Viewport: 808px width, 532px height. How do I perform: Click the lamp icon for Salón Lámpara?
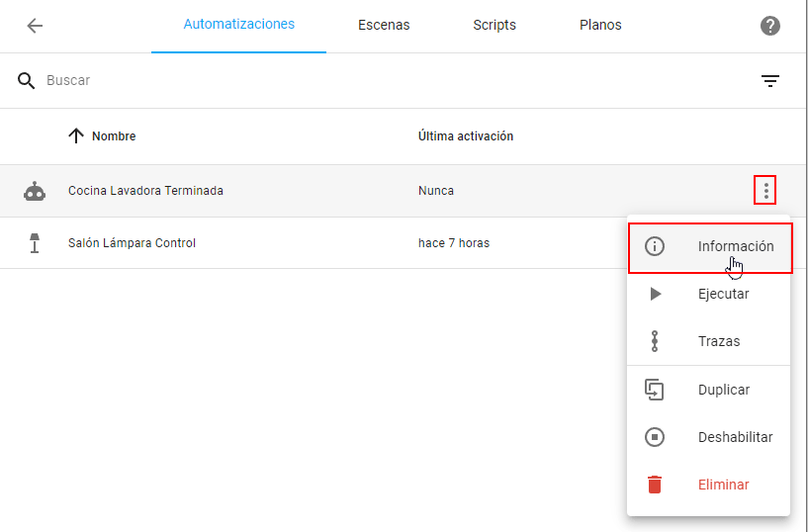click(x=35, y=243)
